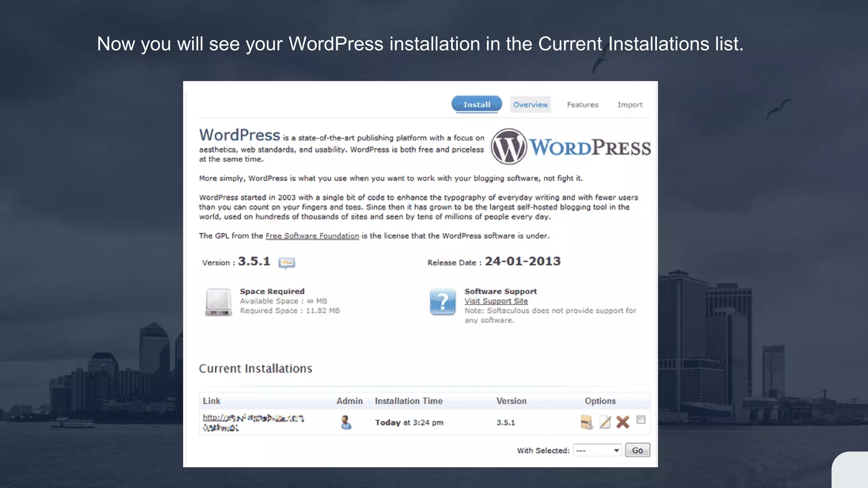Click the Go button
The width and height of the screenshot is (868, 488).
(x=637, y=450)
